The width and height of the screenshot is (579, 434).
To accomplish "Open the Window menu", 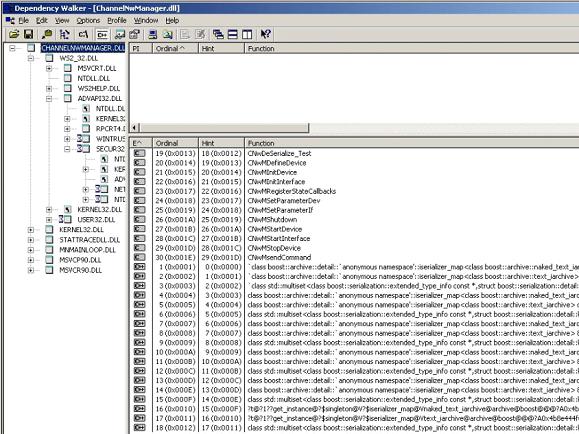I will pos(145,20).
